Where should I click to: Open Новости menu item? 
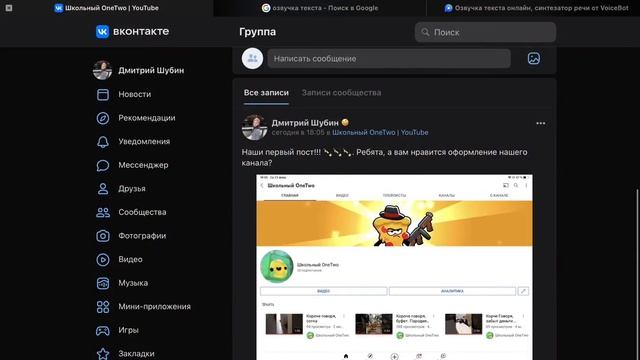pyautogui.click(x=135, y=94)
